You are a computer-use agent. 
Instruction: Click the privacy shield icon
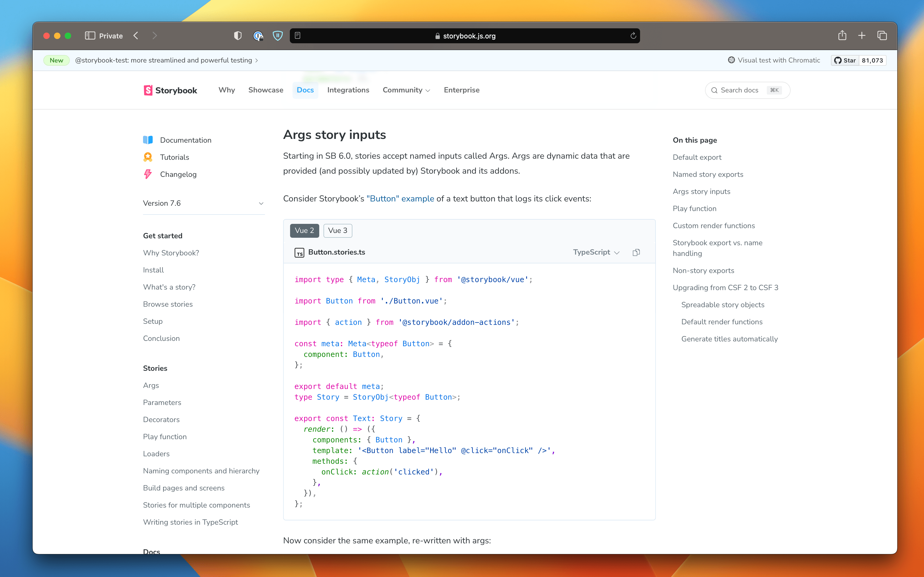237,36
